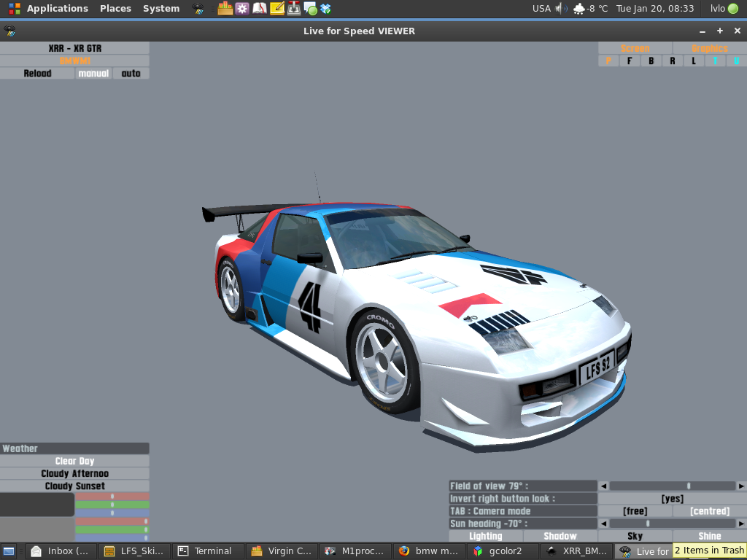Select the B back view button
This screenshot has height=560, width=747.
651,61
